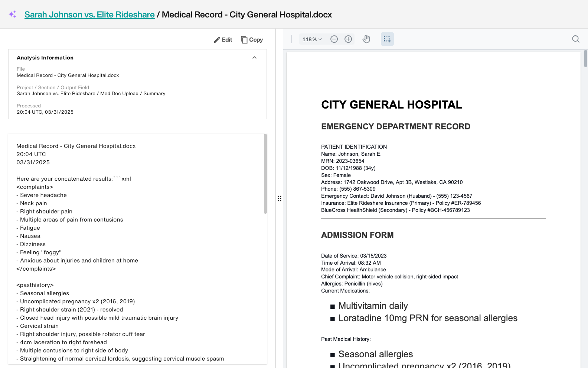This screenshot has height=368, width=588.
Task: Click the "Sarah Johnson vs. Elite Rideshare / Med Doc Upload / Summary" text
Action: [91, 94]
